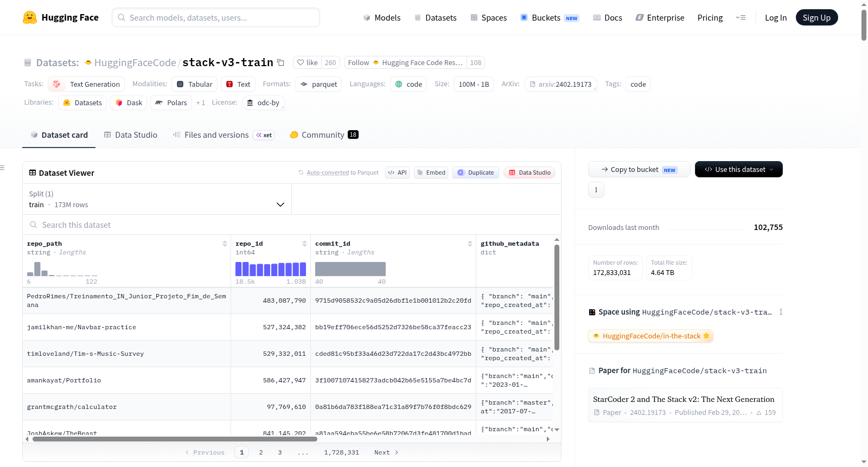This screenshot has height=467, width=868.
Task: Jump to last page 1,728,331
Action: coord(342,452)
